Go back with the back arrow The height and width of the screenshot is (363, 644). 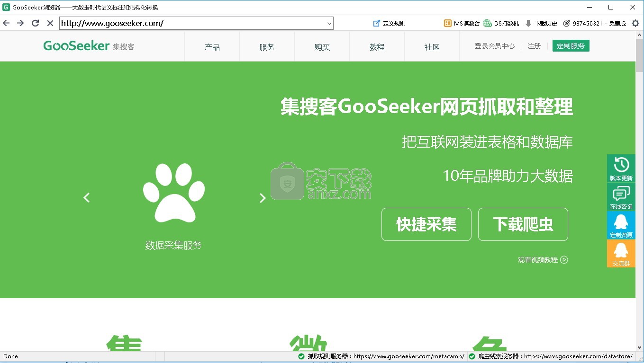(x=6, y=23)
